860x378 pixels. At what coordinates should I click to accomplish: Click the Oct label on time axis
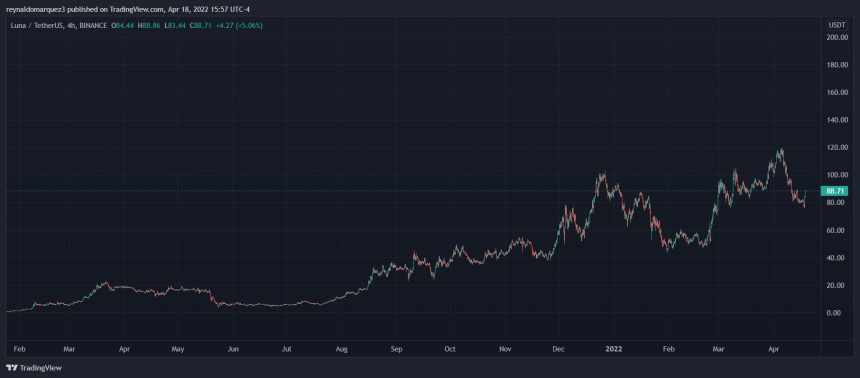tap(450, 348)
